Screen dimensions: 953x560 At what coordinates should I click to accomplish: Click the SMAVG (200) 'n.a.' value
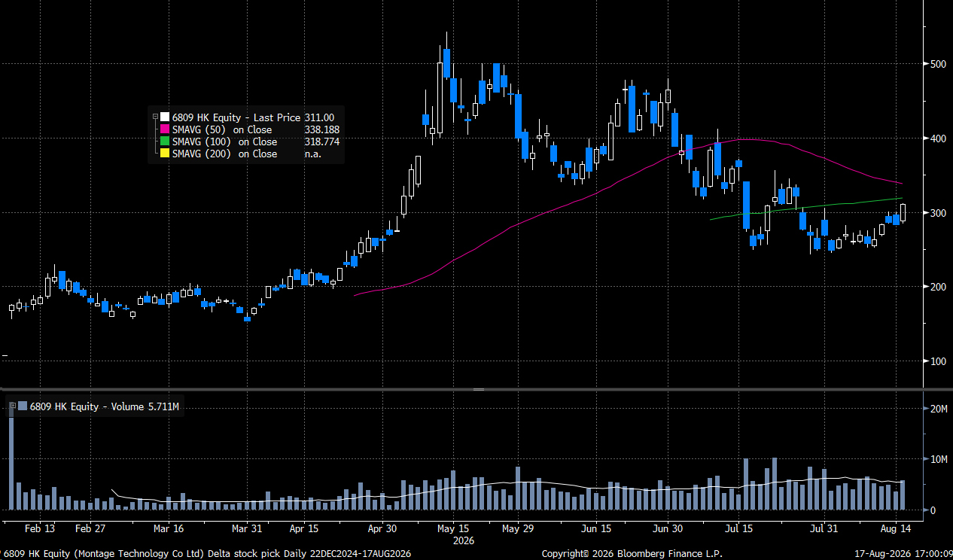pos(312,154)
